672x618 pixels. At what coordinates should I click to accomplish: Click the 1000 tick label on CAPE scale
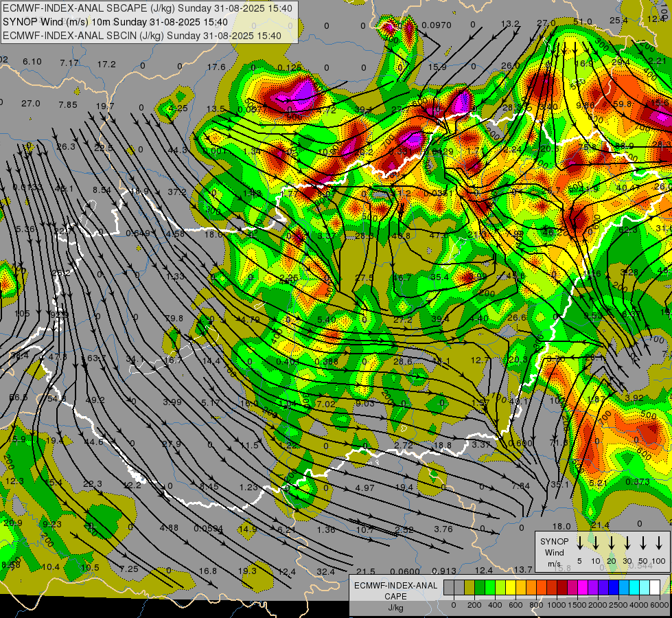(557, 605)
